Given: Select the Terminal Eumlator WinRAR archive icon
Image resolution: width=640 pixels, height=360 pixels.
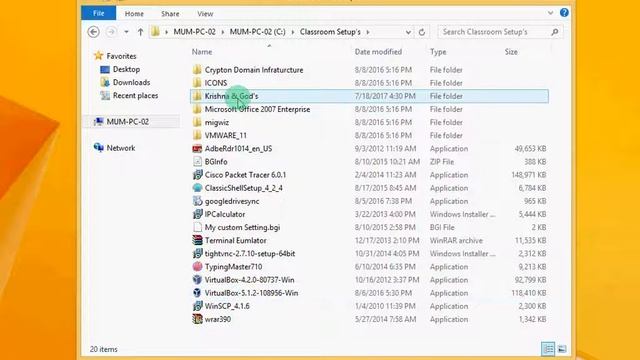Looking at the screenshot, I should pyautogui.click(x=197, y=240).
